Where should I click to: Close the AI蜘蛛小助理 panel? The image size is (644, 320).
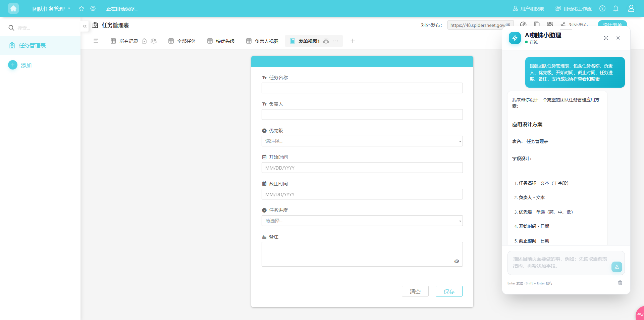pos(618,38)
